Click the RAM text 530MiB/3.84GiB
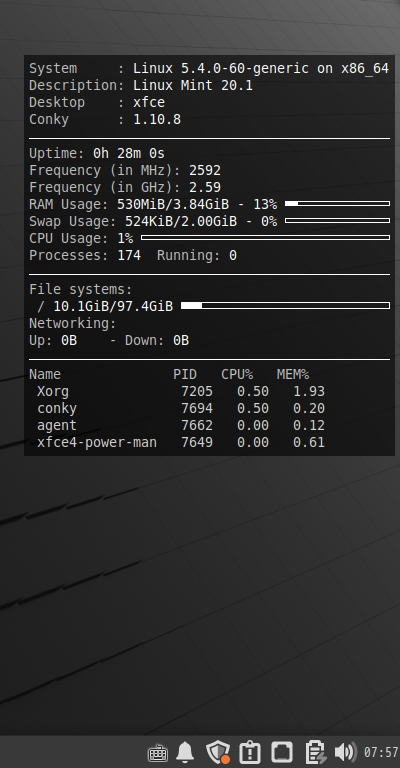400x768 pixels. pos(173,204)
